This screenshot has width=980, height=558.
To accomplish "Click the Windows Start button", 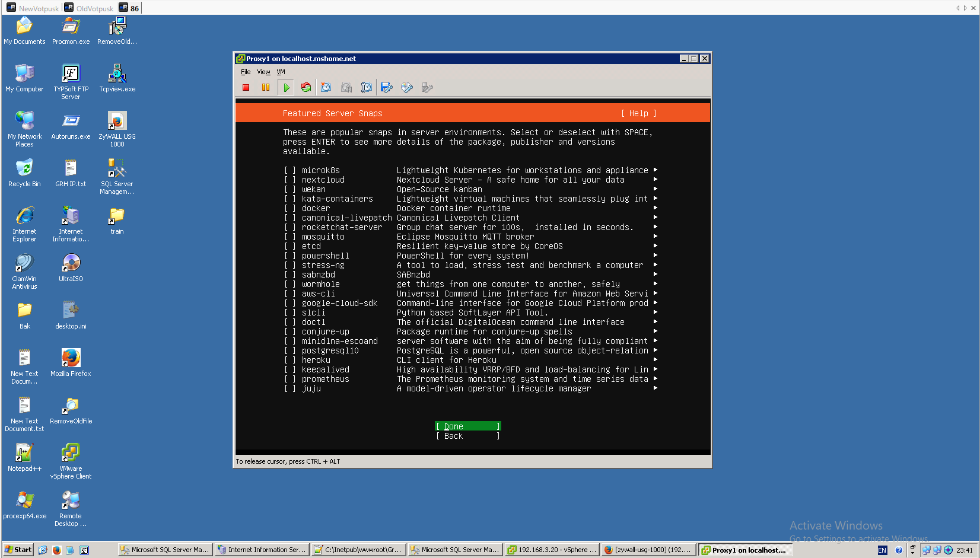I will [x=18, y=550].
